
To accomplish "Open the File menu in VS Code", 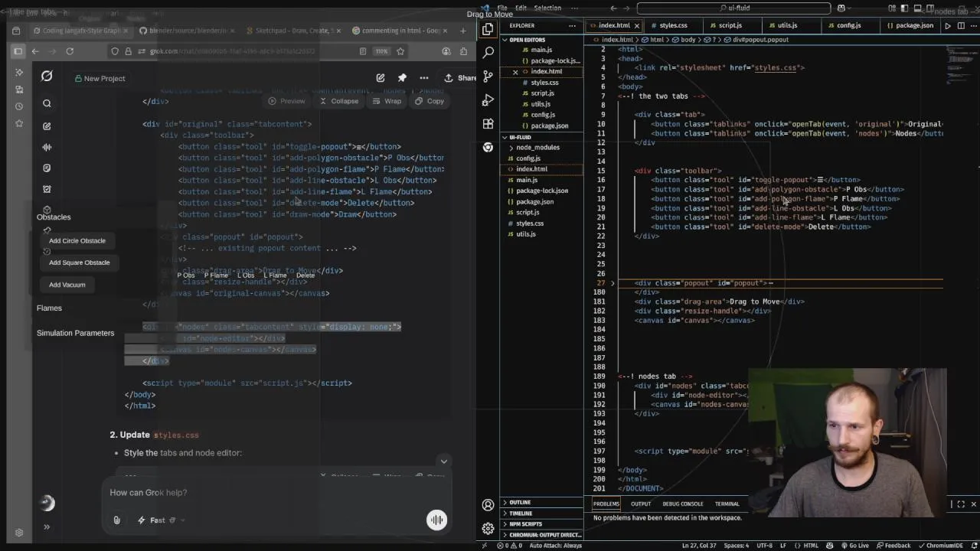I will 501,8.
